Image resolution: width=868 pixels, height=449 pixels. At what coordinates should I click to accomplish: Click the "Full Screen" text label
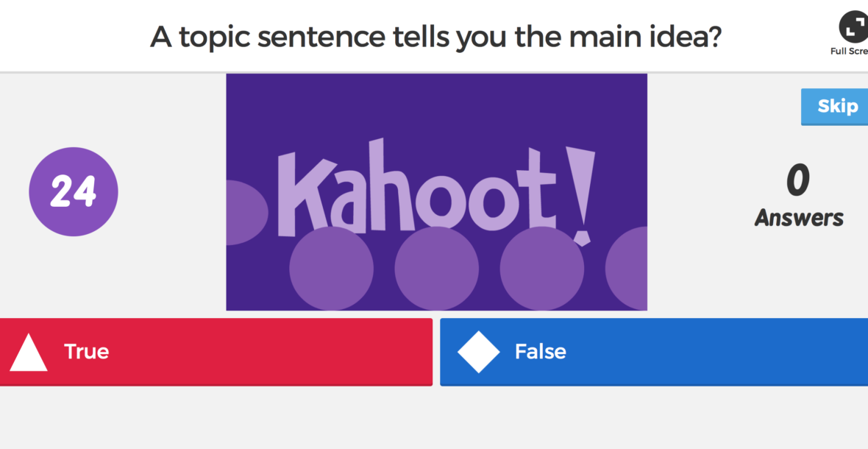tap(850, 52)
